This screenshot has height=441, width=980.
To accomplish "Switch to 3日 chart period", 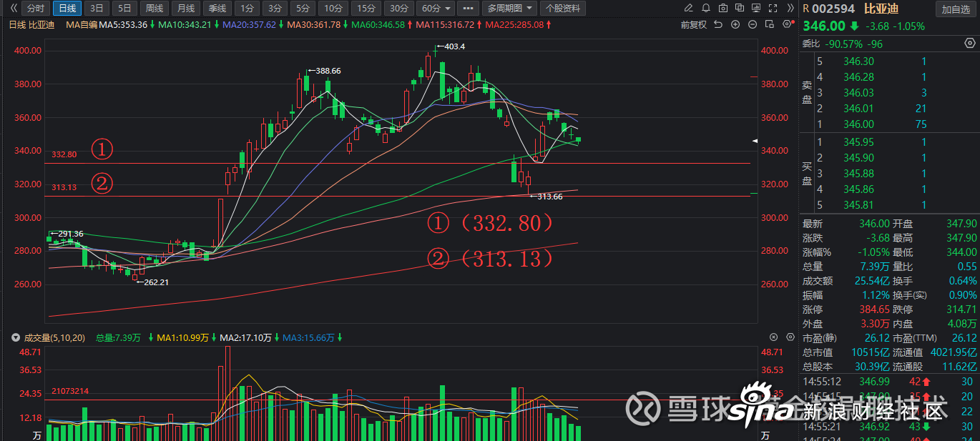I will coord(96,9).
